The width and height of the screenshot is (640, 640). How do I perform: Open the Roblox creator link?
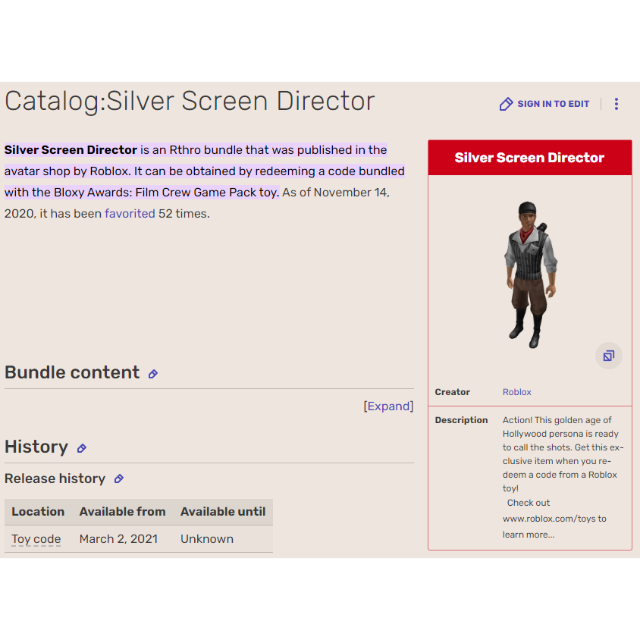(x=517, y=392)
